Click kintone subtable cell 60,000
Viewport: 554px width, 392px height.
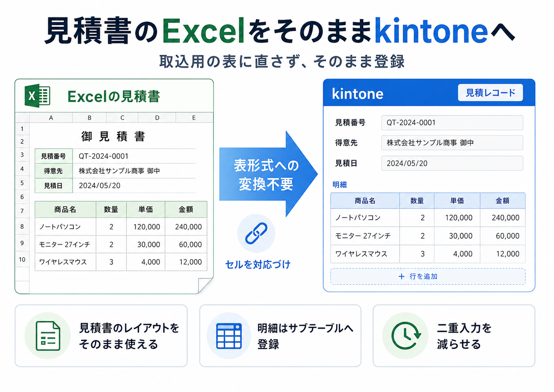click(x=503, y=236)
